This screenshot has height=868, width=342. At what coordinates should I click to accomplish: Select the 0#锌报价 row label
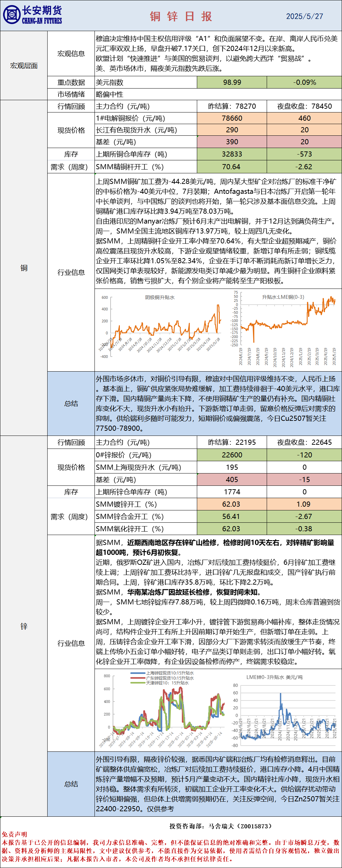point(146,455)
